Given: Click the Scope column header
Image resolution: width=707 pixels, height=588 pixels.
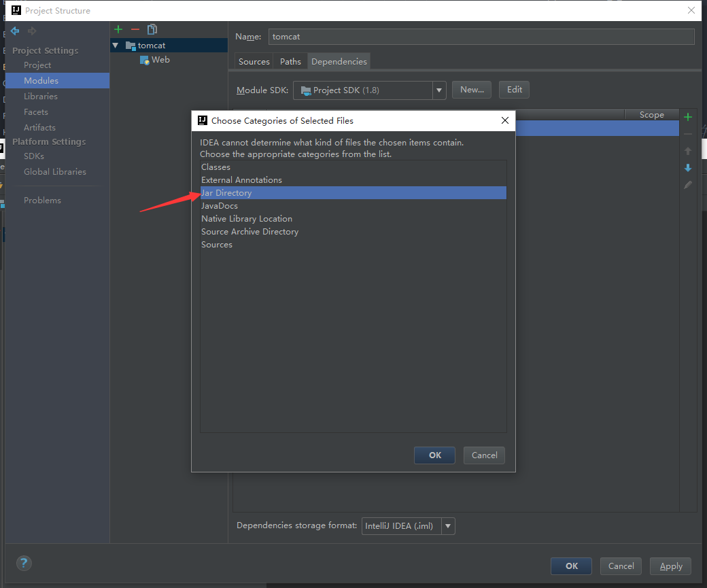Looking at the screenshot, I should [651, 114].
